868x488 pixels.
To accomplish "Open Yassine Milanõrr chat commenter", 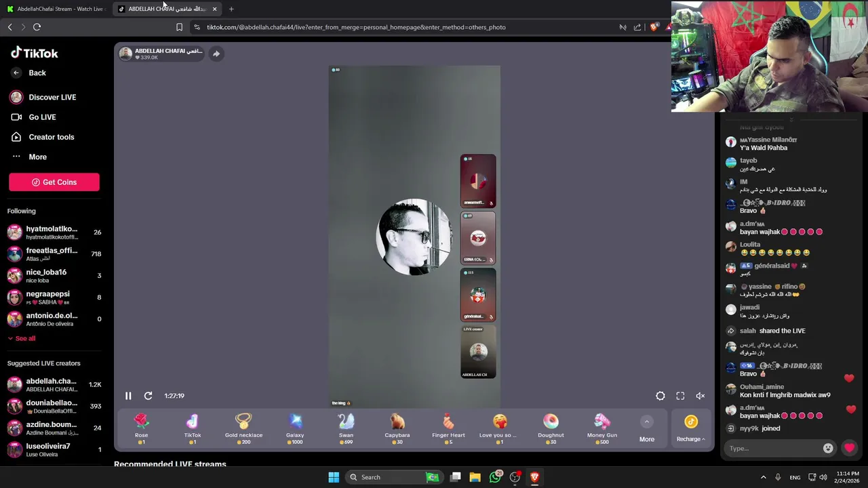I will (x=768, y=140).
